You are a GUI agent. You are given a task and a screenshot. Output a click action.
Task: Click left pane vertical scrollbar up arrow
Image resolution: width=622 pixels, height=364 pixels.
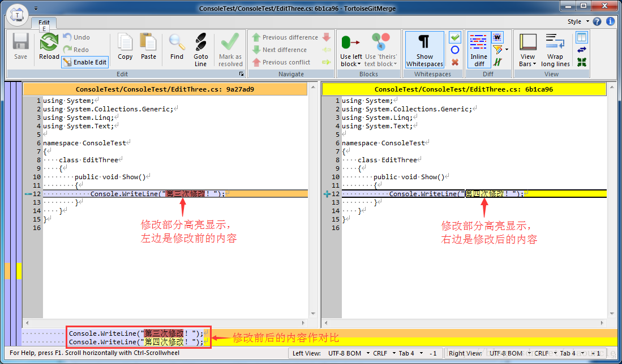click(x=314, y=86)
